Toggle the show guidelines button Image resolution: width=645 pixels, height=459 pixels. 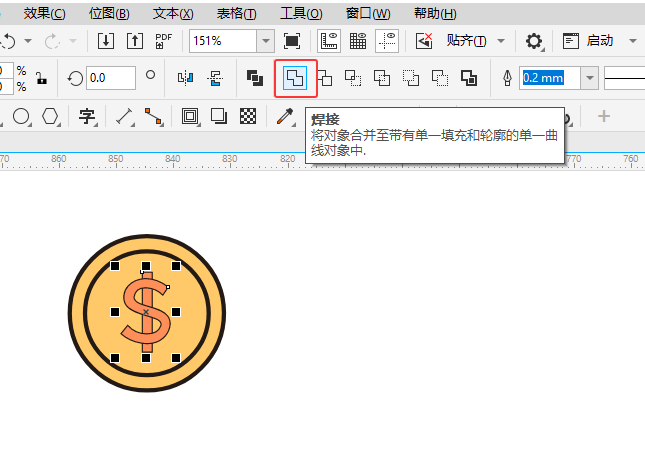click(x=387, y=41)
